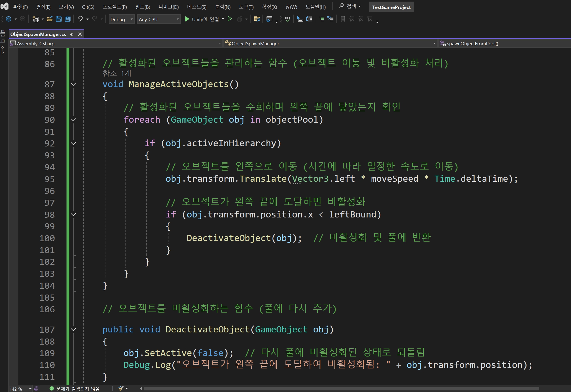Click the format document icon
This screenshot has width=571, height=392.
(309, 19)
